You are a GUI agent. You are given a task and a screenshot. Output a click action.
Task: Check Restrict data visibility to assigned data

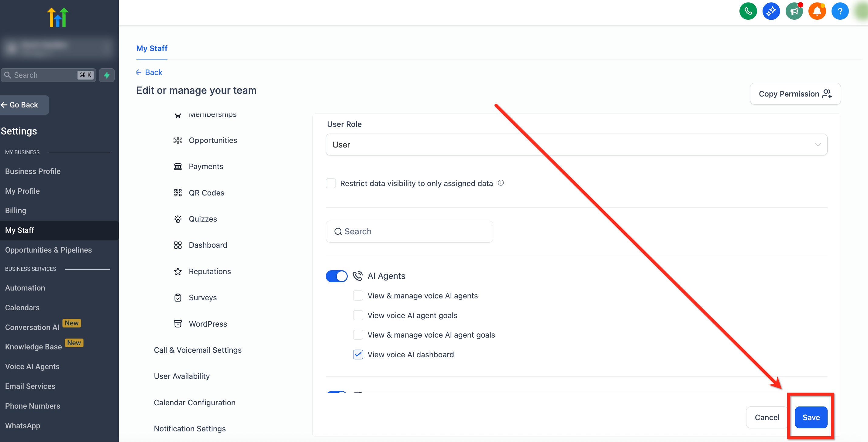(331, 183)
